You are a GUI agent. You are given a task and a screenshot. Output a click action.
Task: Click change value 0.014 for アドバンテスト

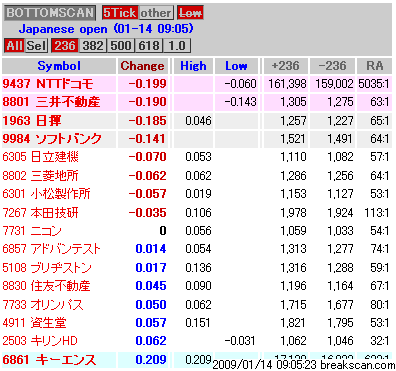151,249
